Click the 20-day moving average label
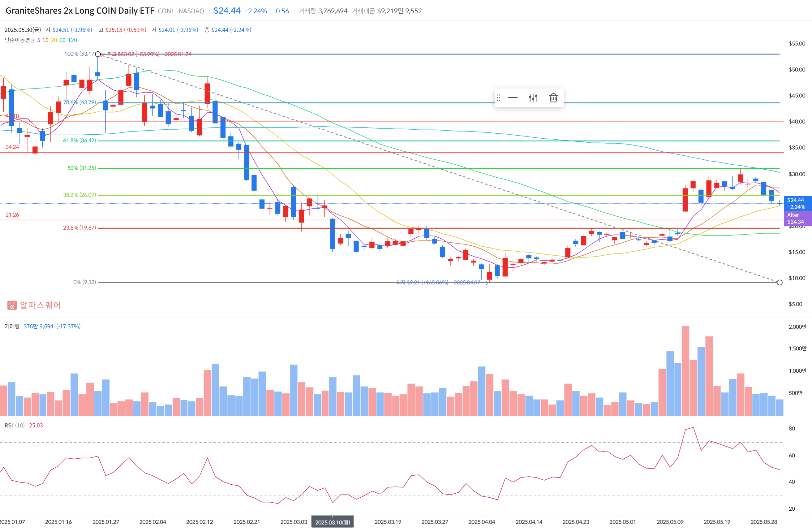 [x=54, y=40]
